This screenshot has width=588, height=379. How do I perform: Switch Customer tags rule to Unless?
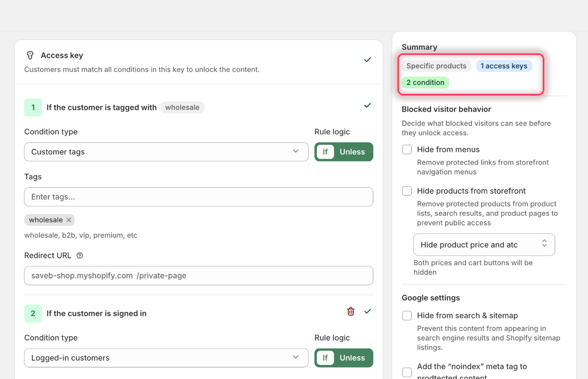(x=352, y=152)
